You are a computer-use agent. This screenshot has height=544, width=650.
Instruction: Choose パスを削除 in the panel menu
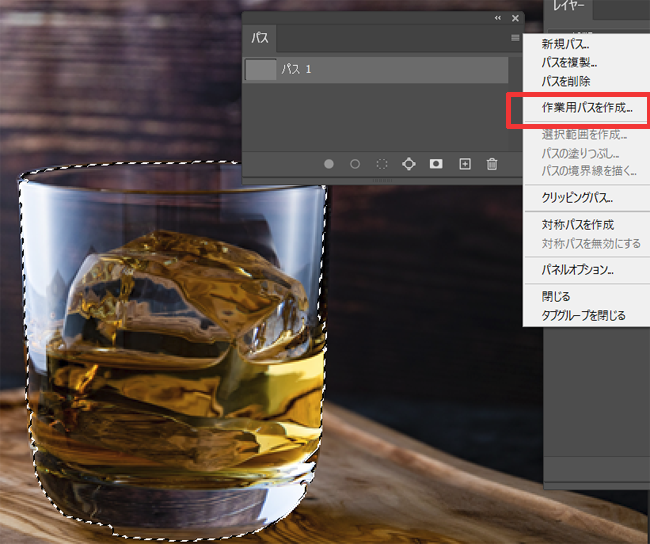coord(565,81)
